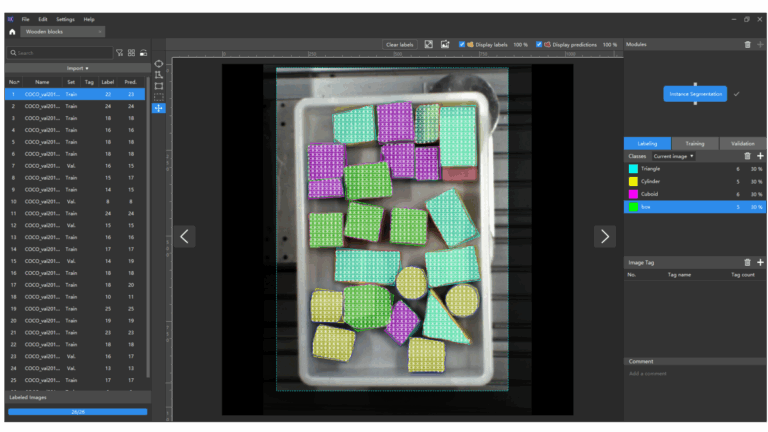This screenshot has height=432, width=768.
Task: Select the polygon labeling tool
Action: pyautogui.click(x=159, y=75)
